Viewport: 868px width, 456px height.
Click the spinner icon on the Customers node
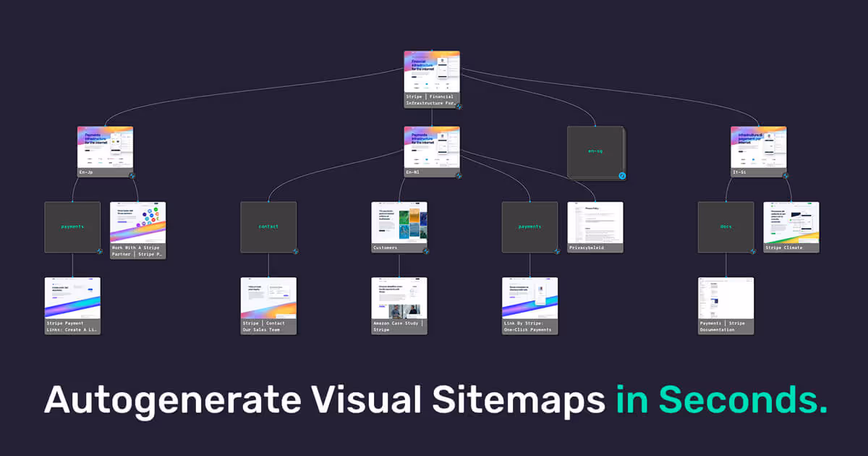tap(427, 252)
